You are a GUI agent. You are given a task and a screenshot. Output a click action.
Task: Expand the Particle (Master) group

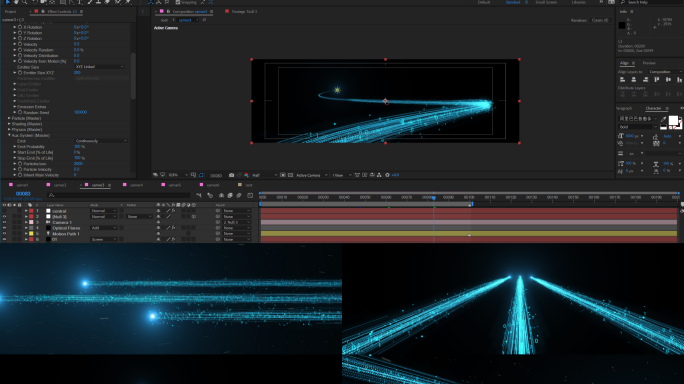[9, 118]
